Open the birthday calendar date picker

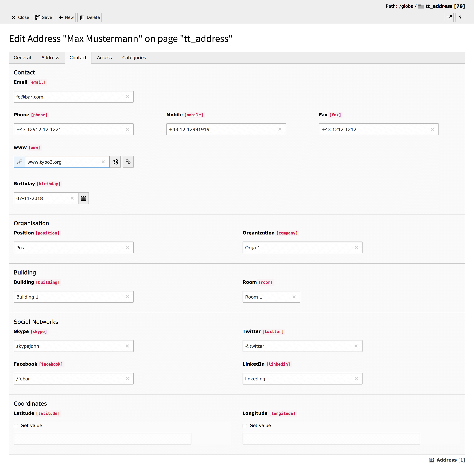[x=83, y=198]
